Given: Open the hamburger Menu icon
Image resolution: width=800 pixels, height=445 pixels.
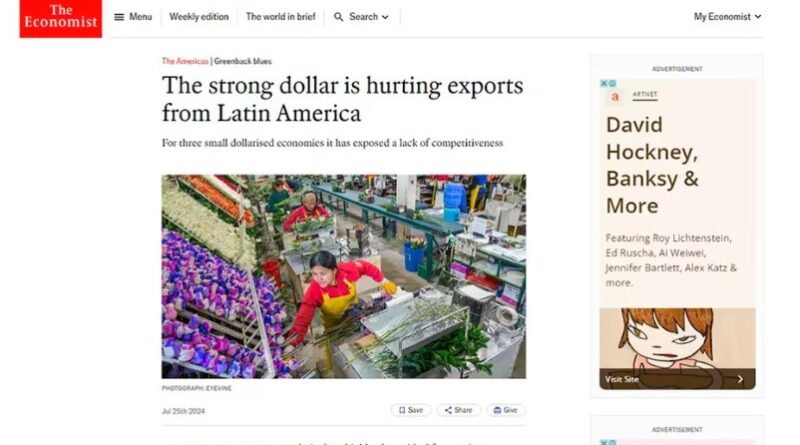Looking at the screenshot, I should [119, 17].
